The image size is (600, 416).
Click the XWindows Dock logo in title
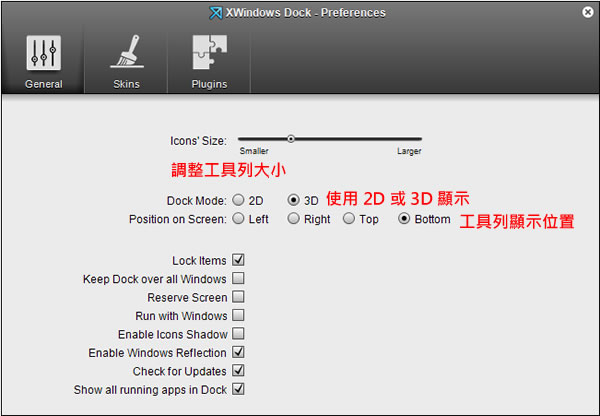click(x=215, y=13)
